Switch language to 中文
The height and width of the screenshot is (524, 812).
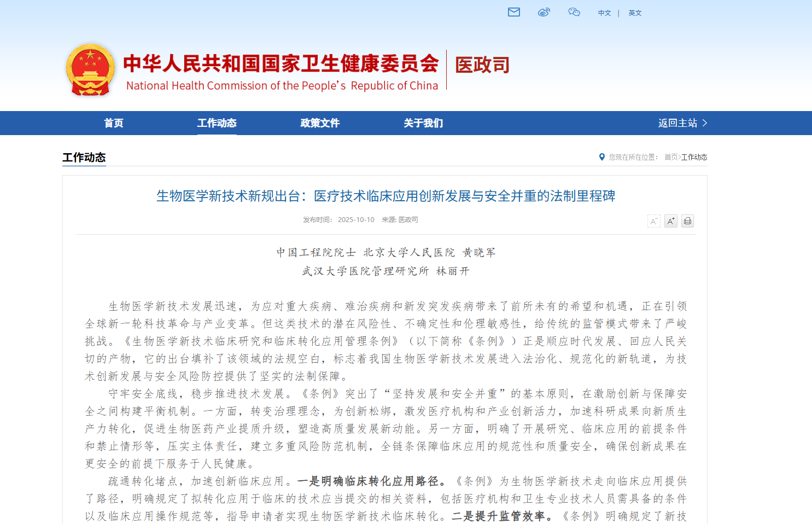click(604, 13)
